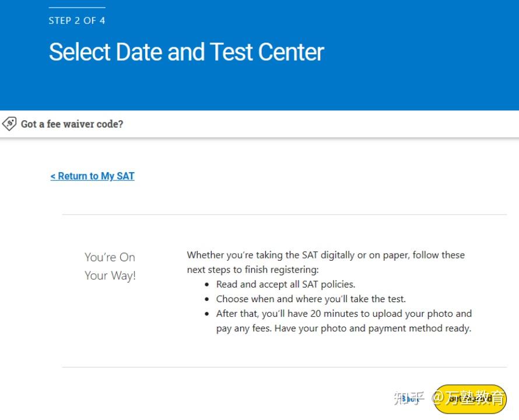Select the "Choose when and where" list item
This screenshot has width=519, height=420.
tap(310, 299)
